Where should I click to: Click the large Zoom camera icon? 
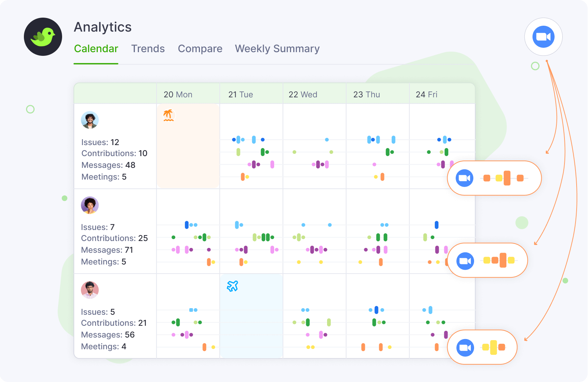click(x=543, y=37)
